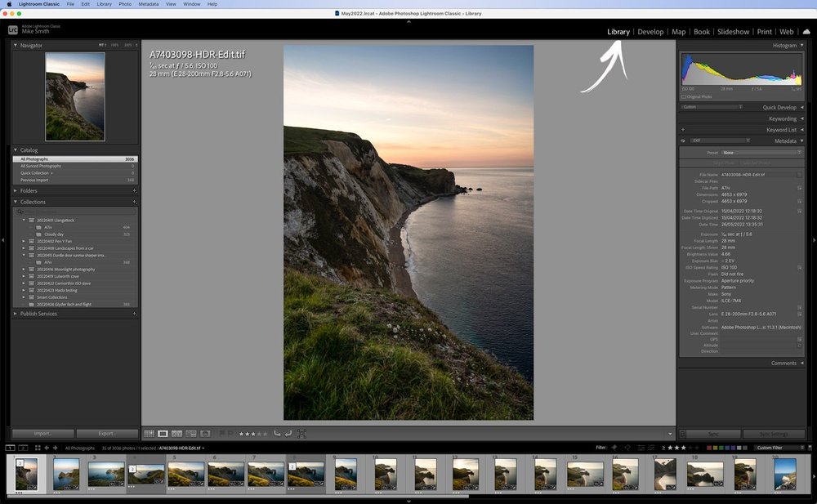The height and width of the screenshot is (504, 817).
Task: Open the Custom Filter dropdown
Action: 780,448
